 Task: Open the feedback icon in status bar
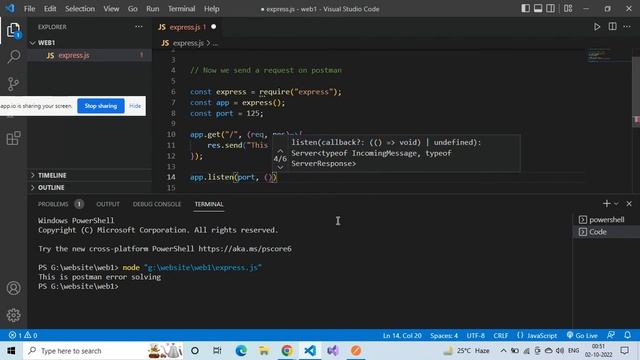[x=611, y=336]
